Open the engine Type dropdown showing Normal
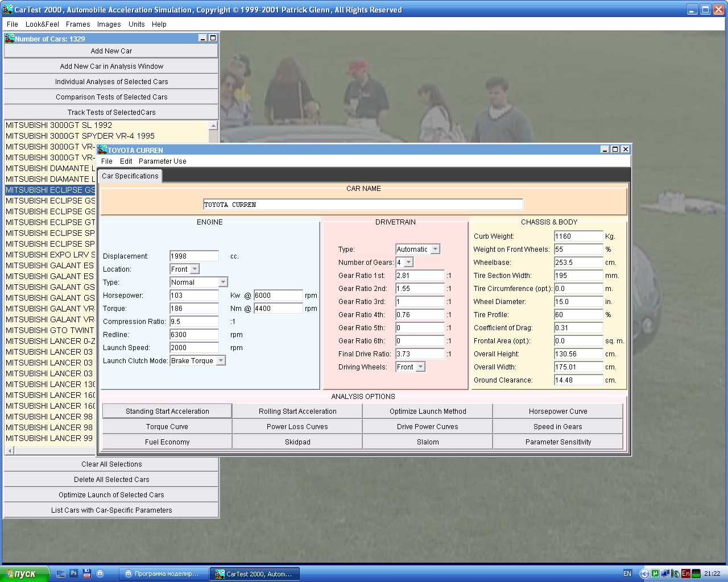Image resolution: width=728 pixels, height=582 pixels. [x=199, y=282]
